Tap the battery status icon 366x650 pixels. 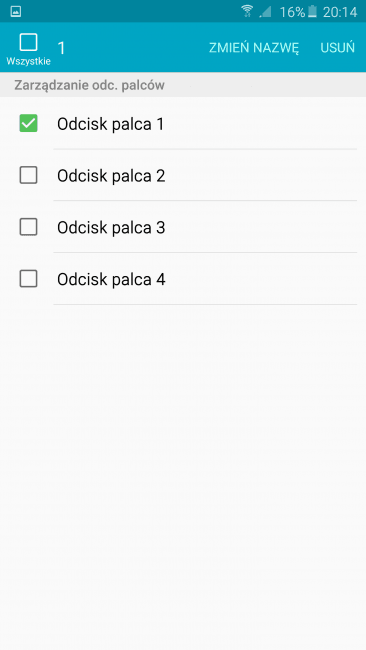click(312, 12)
